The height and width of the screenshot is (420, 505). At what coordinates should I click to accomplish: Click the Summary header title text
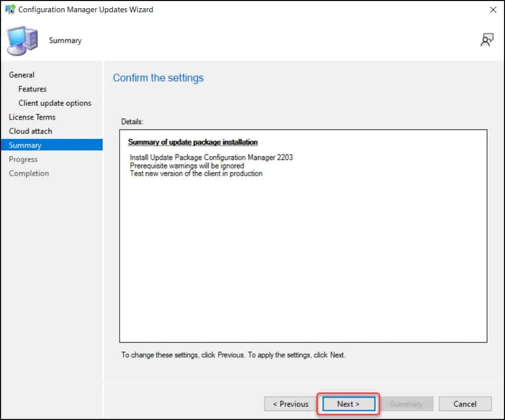pos(65,40)
